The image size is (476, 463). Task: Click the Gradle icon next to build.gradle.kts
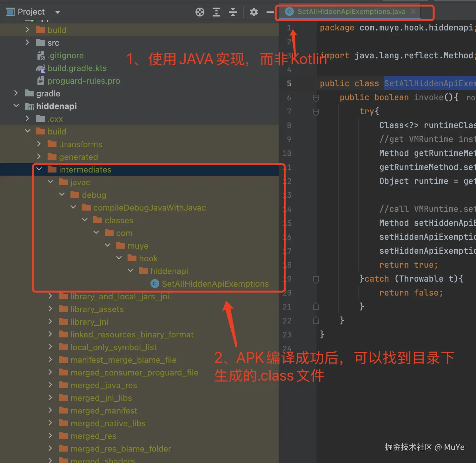[41, 68]
